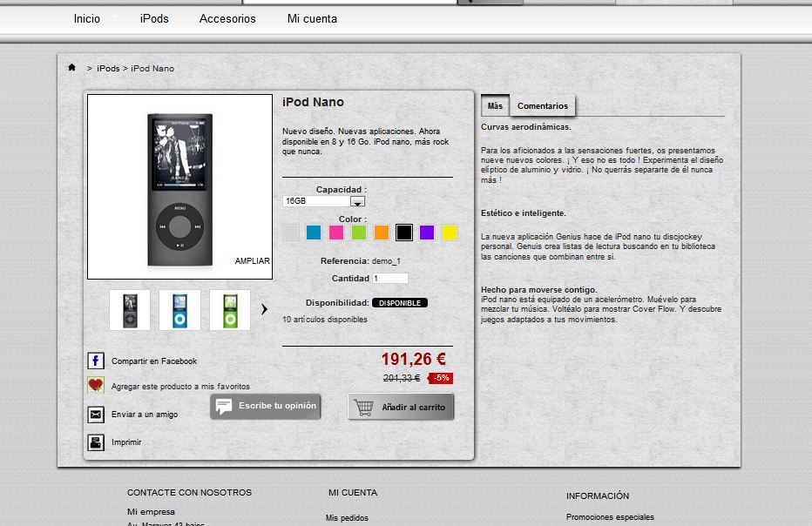The image size is (812, 526).
Task: Click the AMPLIAR label on the product image
Action: [x=252, y=261]
